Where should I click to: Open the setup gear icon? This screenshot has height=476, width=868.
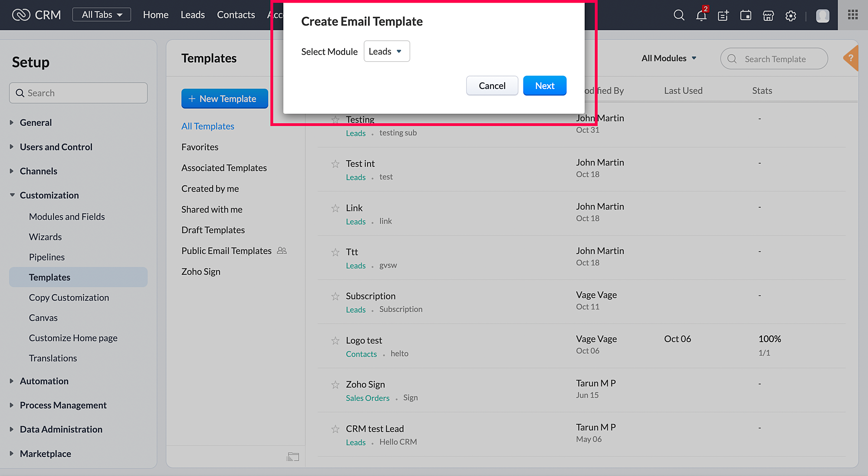pyautogui.click(x=791, y=16)
